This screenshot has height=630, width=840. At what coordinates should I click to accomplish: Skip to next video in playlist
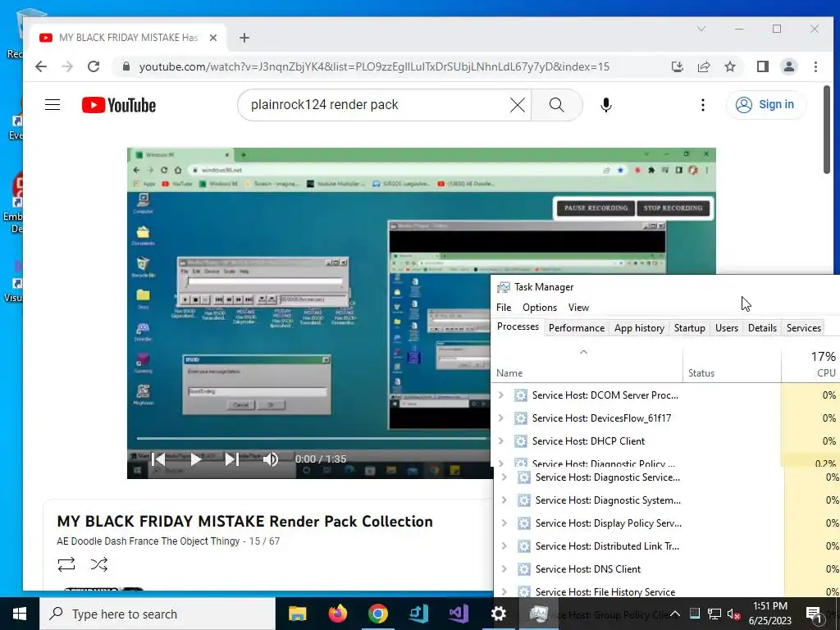click(231, 459)
